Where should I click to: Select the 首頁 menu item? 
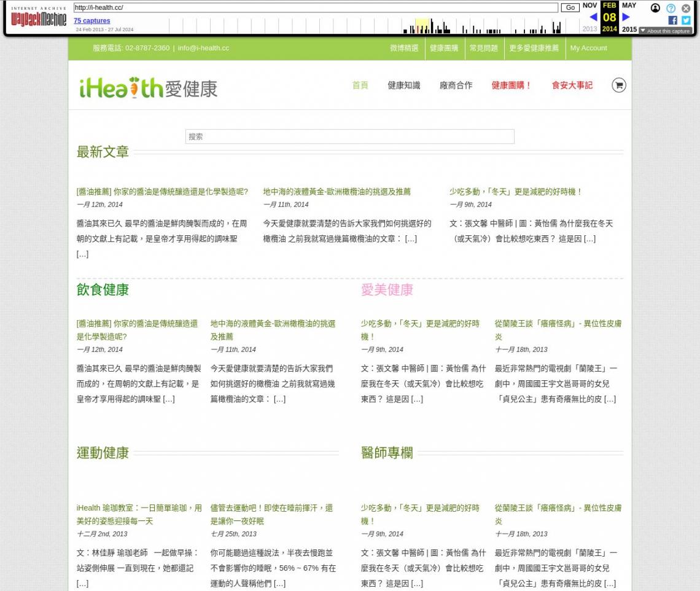click(360, 85)
